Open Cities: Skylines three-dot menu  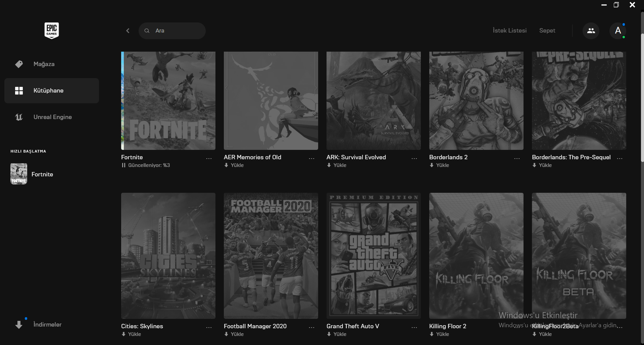(209, 327)
